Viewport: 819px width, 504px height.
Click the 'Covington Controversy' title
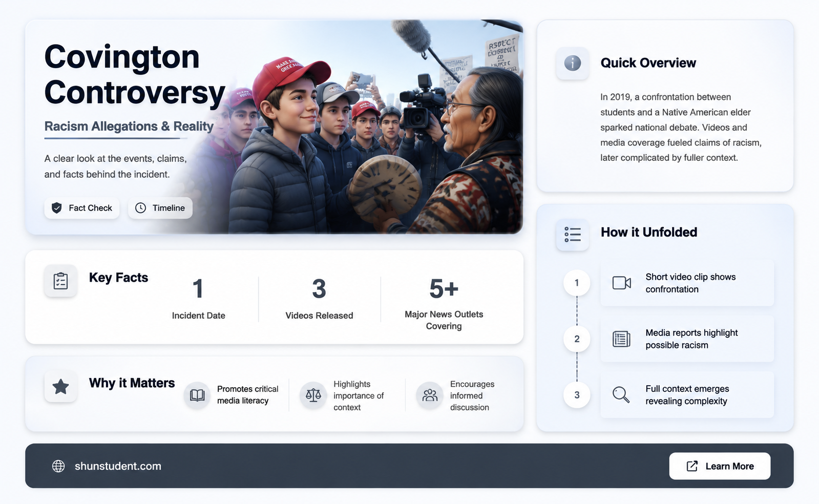point(135,74)
